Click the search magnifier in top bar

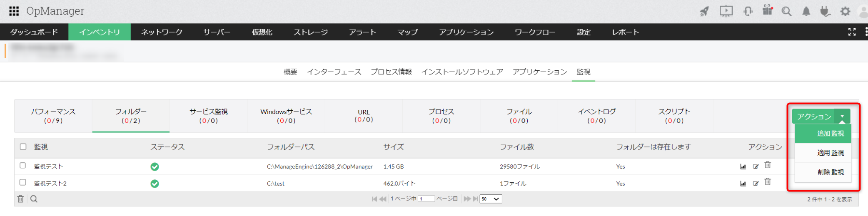coord(786,11)
